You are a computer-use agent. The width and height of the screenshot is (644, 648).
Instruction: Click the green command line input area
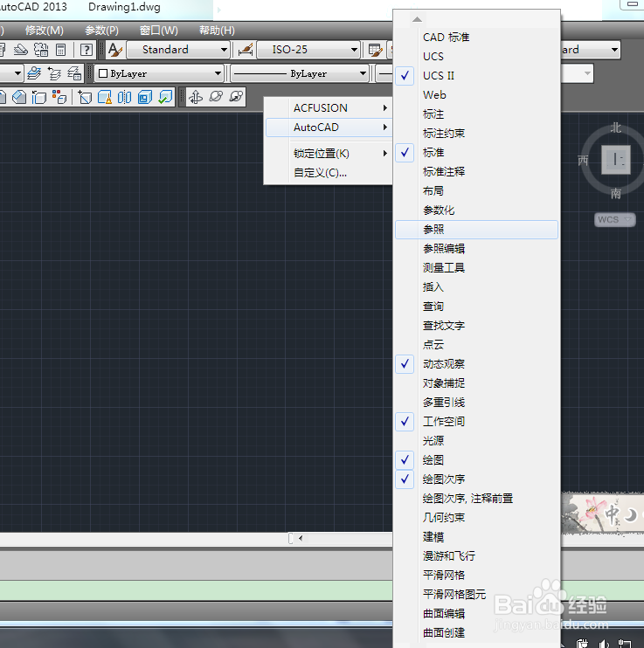tap(196, 590)
